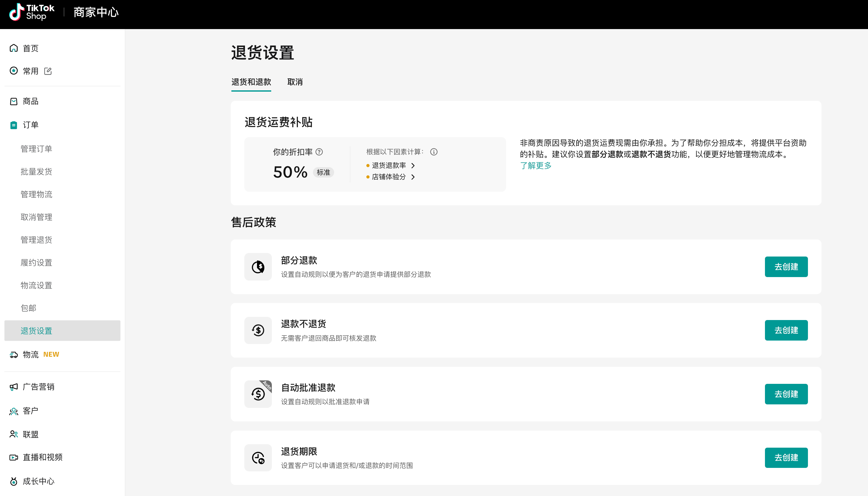Open the 了解更多 link
The width and height of the screenshot is (868, 496).
point(535,166)
